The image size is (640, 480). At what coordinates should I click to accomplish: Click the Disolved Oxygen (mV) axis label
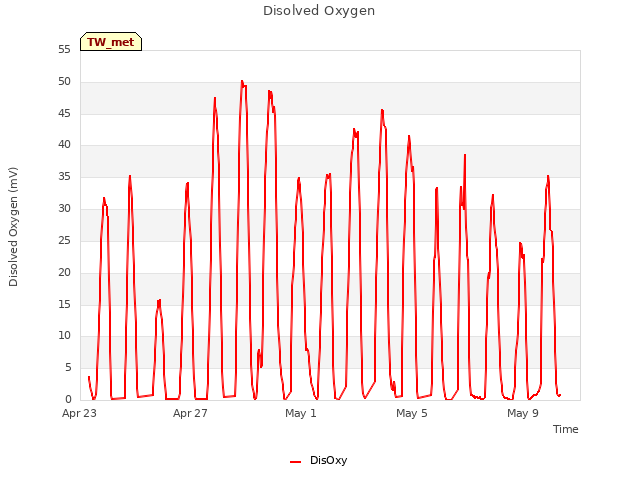[x=13, y=227]
